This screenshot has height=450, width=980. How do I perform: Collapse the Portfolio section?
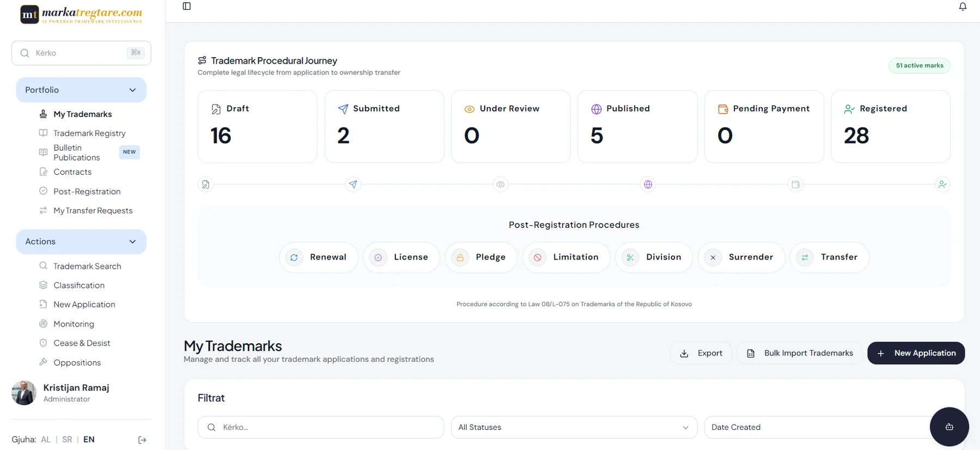pyautogui.click(x=81, y=90)
